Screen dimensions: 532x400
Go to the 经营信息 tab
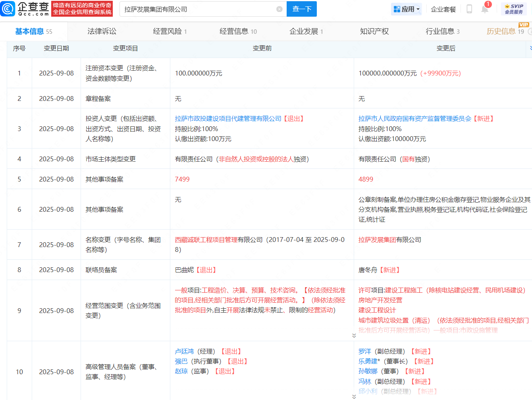click(x=238, y=31)
